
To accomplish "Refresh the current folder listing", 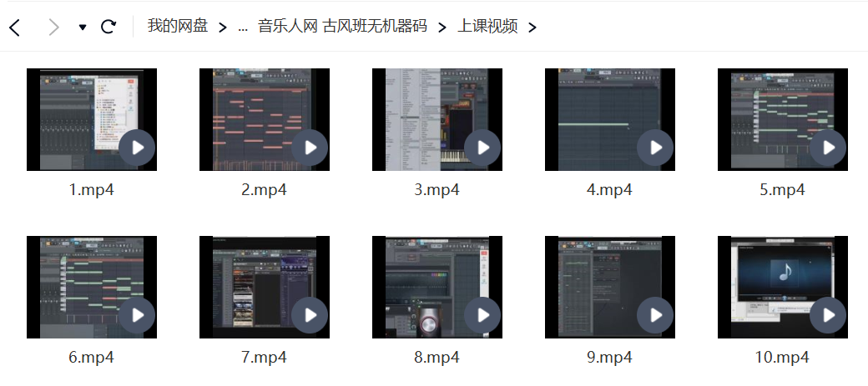I will [x=108, y=28].
